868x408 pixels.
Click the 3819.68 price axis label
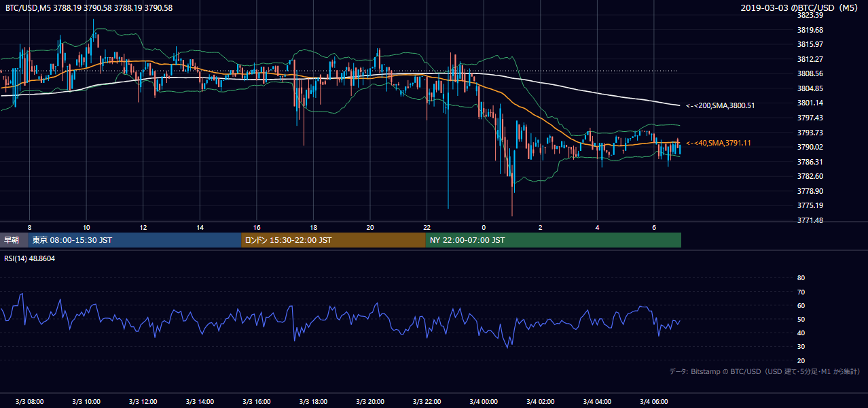coord(810,30)
